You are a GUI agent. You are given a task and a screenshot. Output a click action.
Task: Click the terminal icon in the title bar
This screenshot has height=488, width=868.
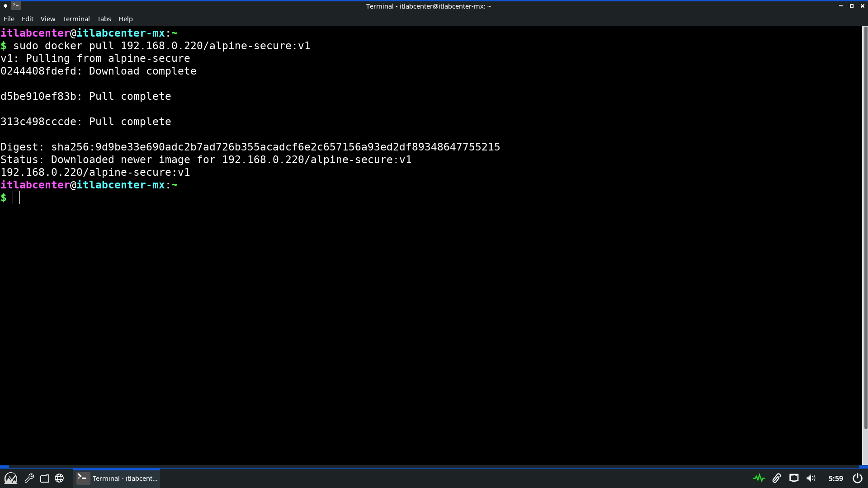click(16, 6)
